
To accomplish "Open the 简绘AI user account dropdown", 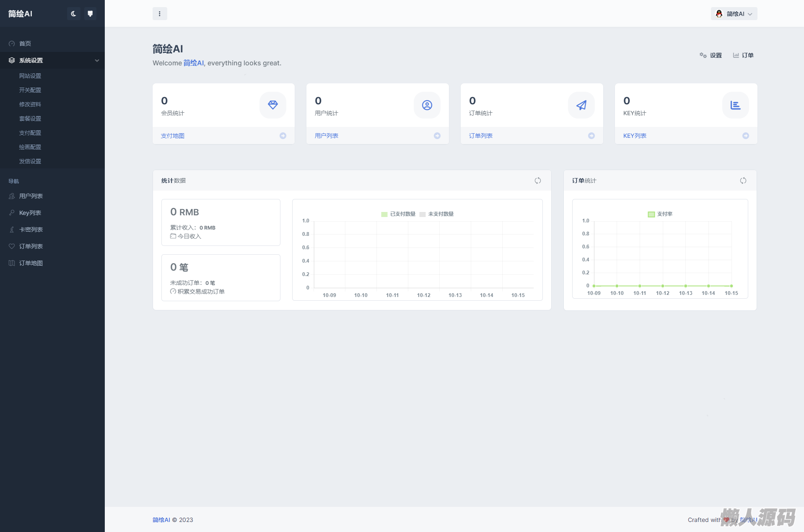I will coord(734,14).
